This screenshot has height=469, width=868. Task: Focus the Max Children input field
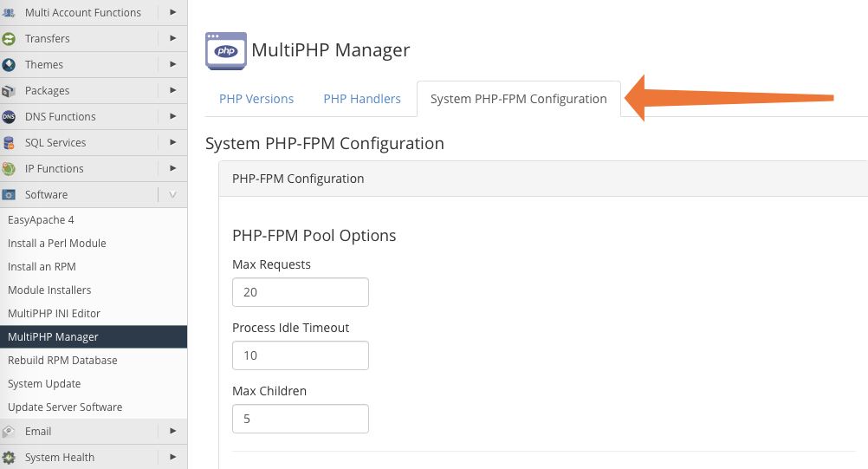(x=300, y=419)
